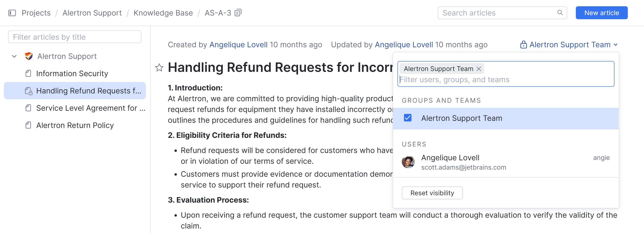Image resolution: width=644 pixels, height=233 pixels.
Task: Click Alertron Support project shield icon
Action: point(29,56)
